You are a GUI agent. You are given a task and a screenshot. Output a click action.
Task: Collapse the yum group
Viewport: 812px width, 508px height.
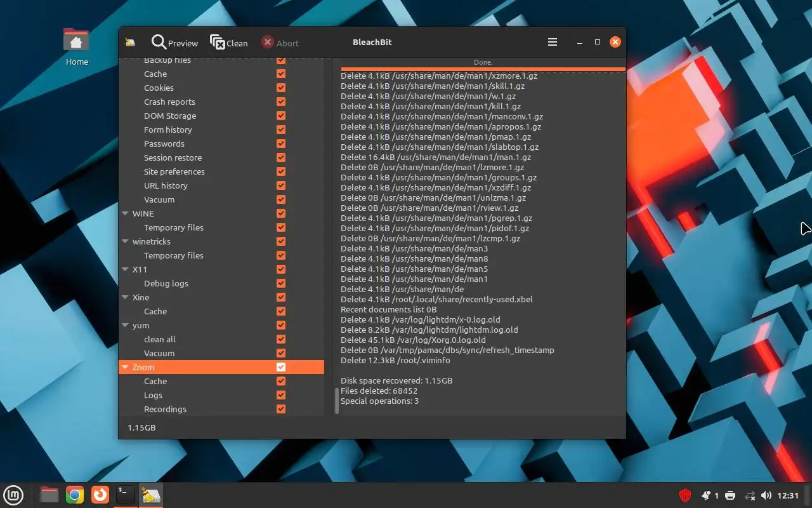[126, 326]
